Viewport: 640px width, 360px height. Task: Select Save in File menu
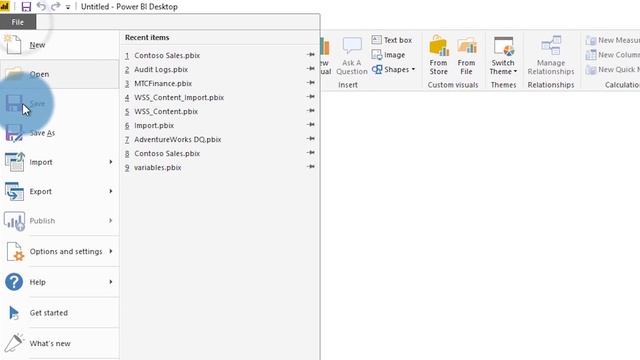coord(60,104)
